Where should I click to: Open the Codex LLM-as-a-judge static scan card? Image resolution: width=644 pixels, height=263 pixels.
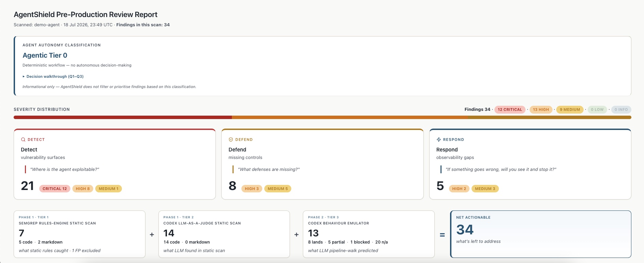[224, 234]
